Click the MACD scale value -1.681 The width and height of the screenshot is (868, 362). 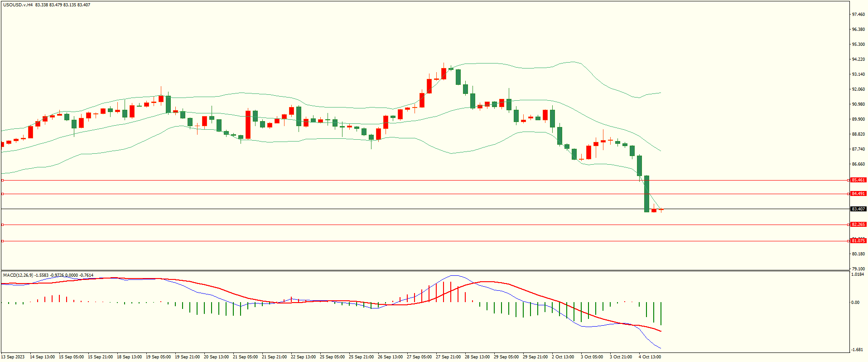point(857,350)
